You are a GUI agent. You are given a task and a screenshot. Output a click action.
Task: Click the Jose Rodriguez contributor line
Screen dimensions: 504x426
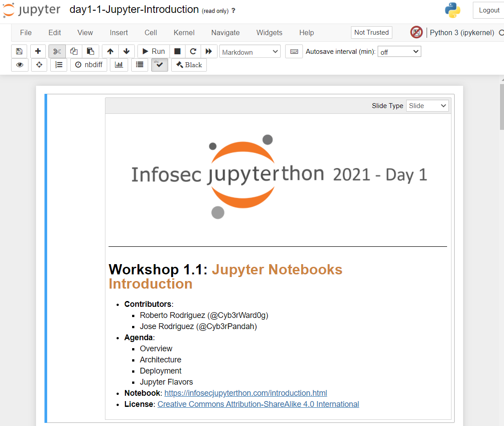(198, 326)
